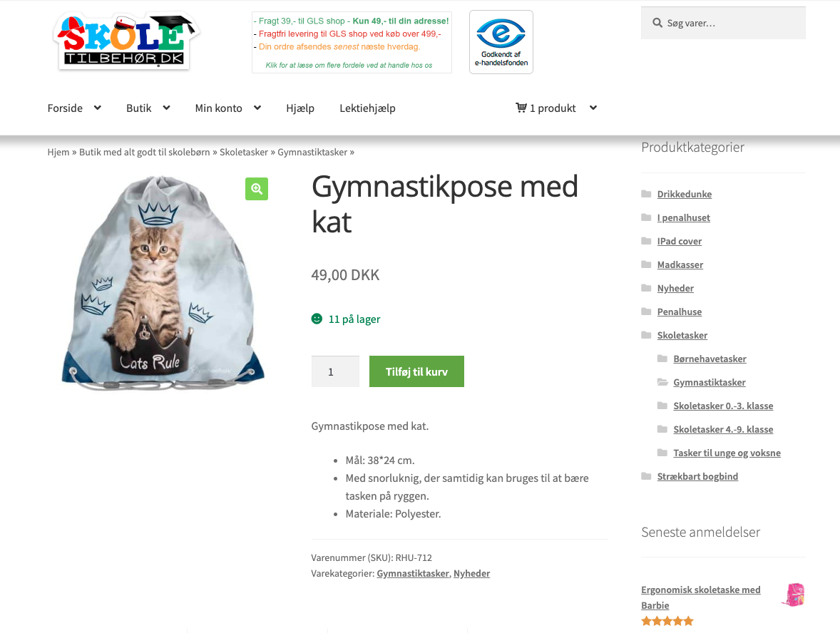Expand the Forside menu chevron

pos(98,108)
